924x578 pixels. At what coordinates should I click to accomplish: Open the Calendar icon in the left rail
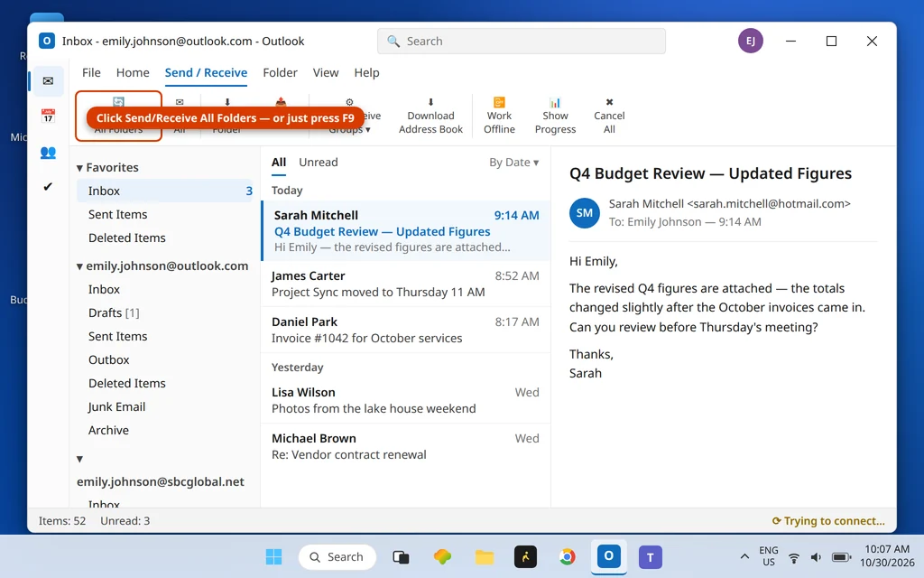(x=49, y=116)
